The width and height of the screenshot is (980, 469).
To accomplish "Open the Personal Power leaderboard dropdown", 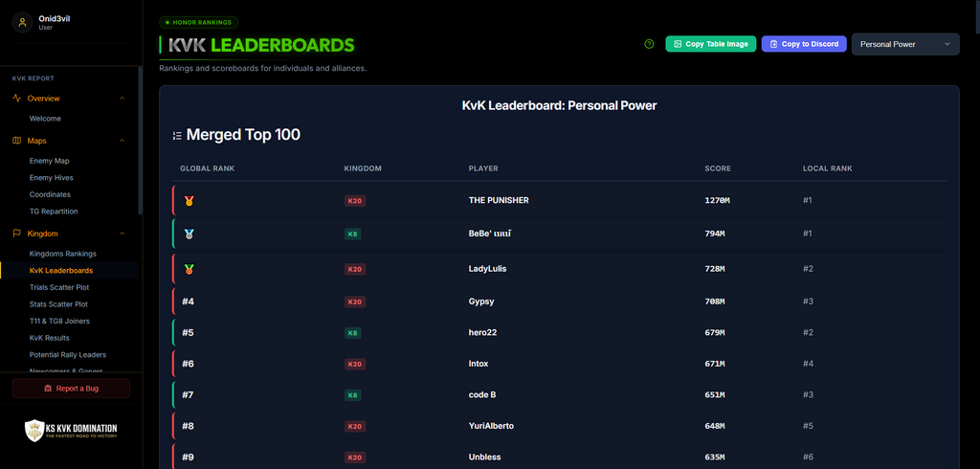I will (x=905, y=44).
